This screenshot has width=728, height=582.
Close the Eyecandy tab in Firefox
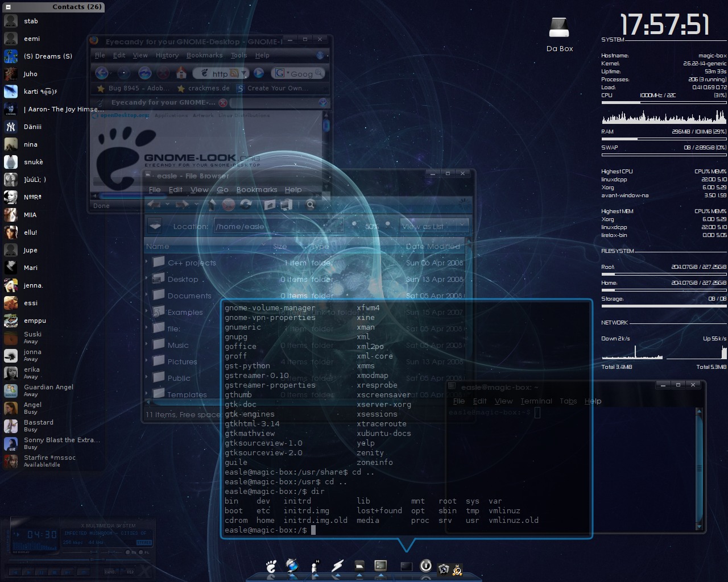(223, 103)
